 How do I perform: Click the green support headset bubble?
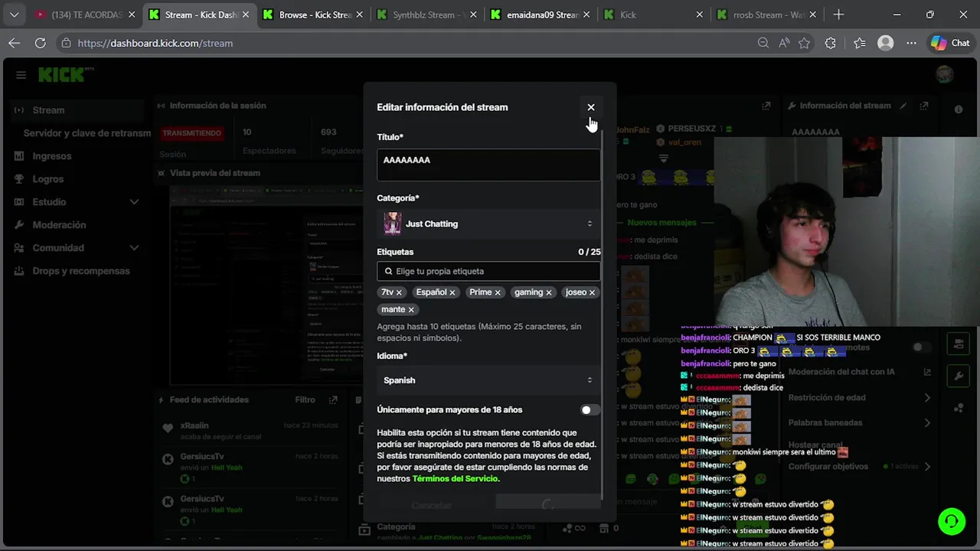tap(952, 522)
